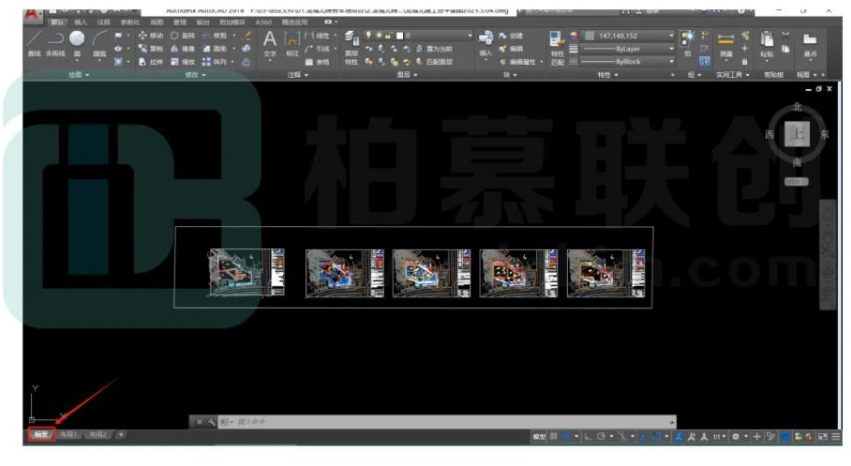The image size is (851, 466).
Task: Open the ByLayer lineweight dropdown
Action: pos(628,49)
